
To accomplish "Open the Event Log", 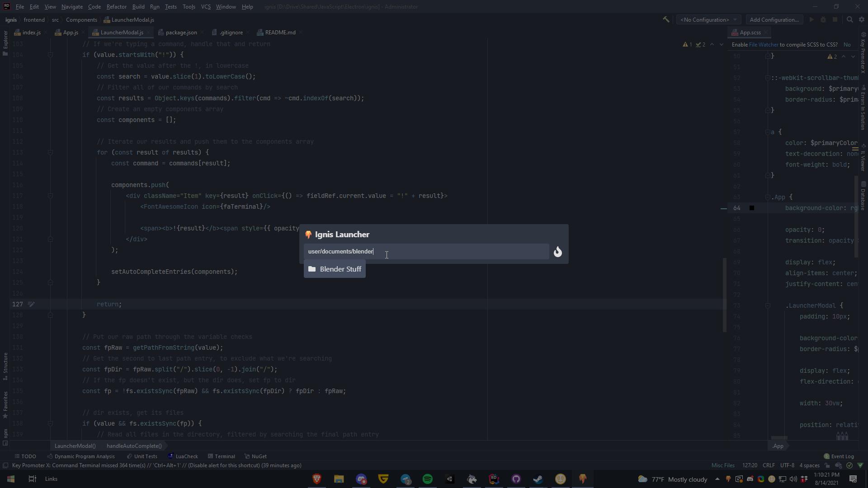I will [x=839, y=456].
